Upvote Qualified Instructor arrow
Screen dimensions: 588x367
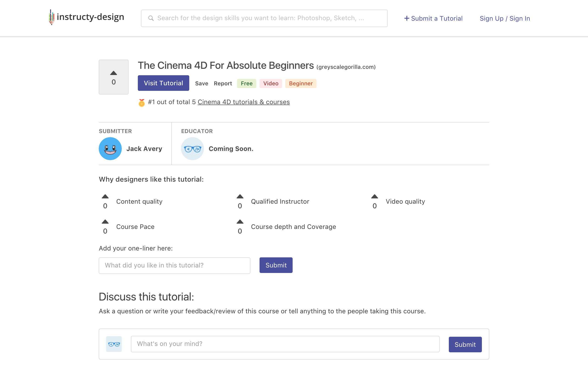(x=240, y=197)
